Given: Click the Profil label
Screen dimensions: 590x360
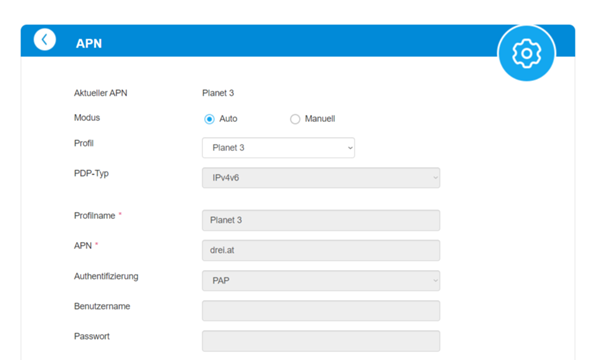Looking at the screenshot, I should point(84,143).
